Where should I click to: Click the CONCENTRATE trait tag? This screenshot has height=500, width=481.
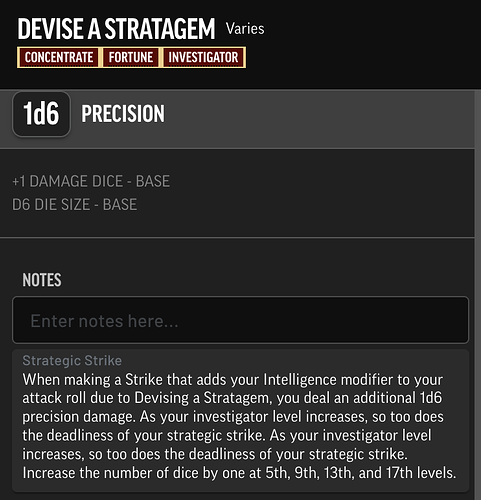[x=58, y=57]
